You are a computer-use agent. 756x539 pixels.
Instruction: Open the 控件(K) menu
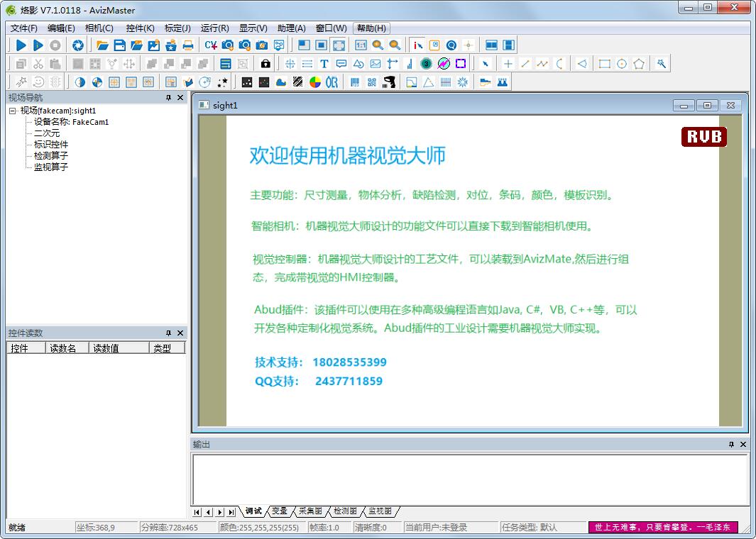click(x=140, y=28)
